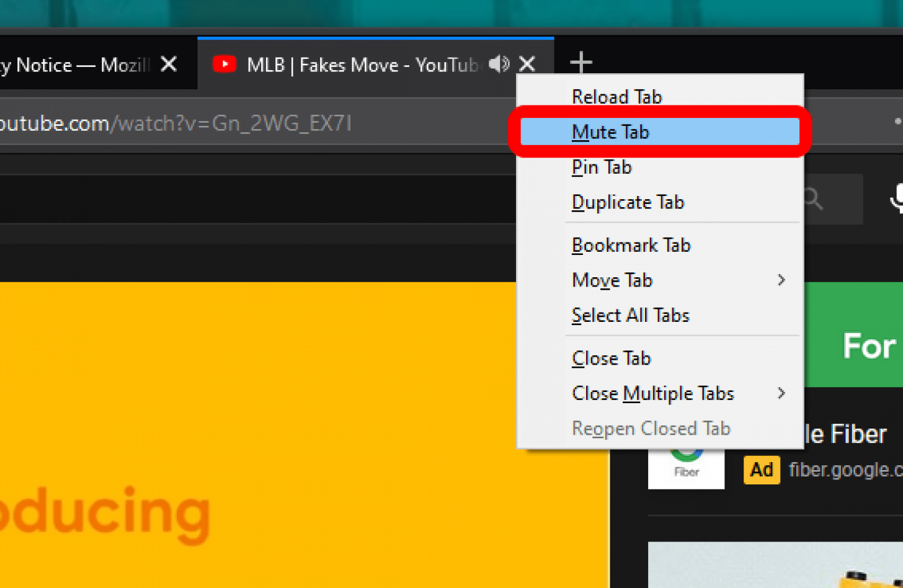
Task: Click Bookmark Tab in the context menu
Action: [631, 245]
